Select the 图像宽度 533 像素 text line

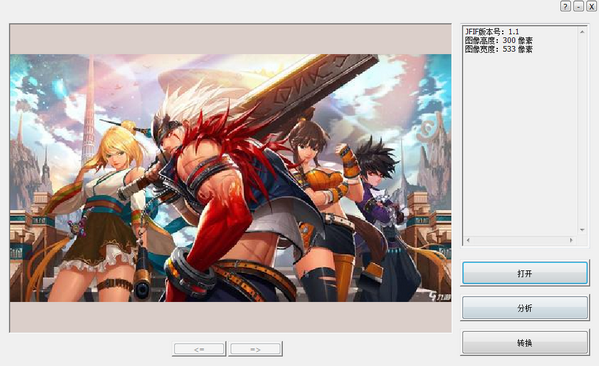pos(499,49)
